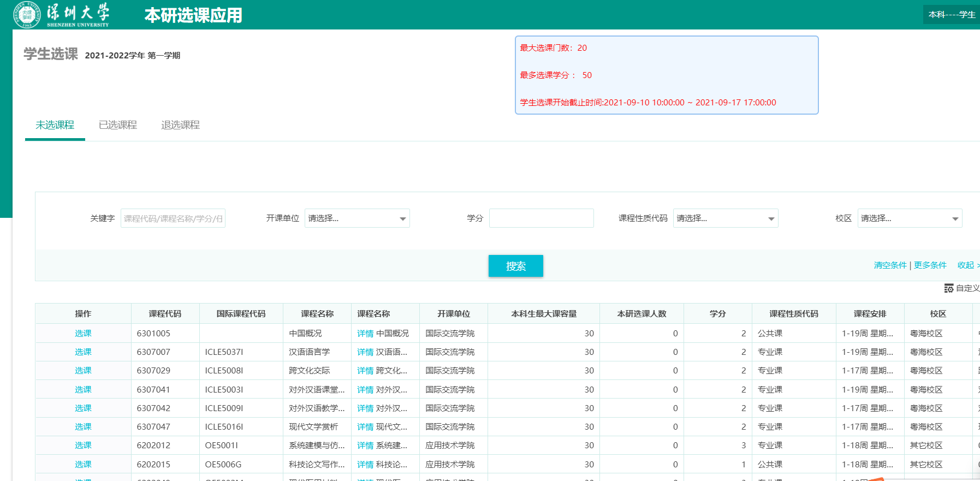Click the 学分 input field

pos(541,218)
